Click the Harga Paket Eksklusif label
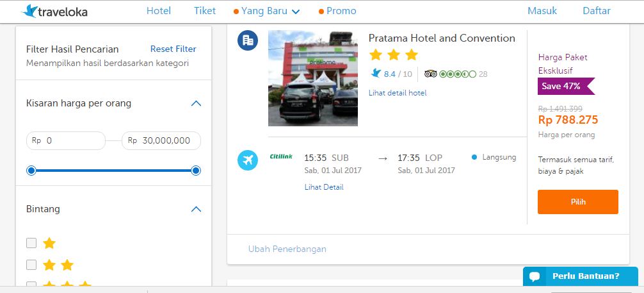Image resolution: width=644 pixels, height=293 pixels. (x=563, y=63)
